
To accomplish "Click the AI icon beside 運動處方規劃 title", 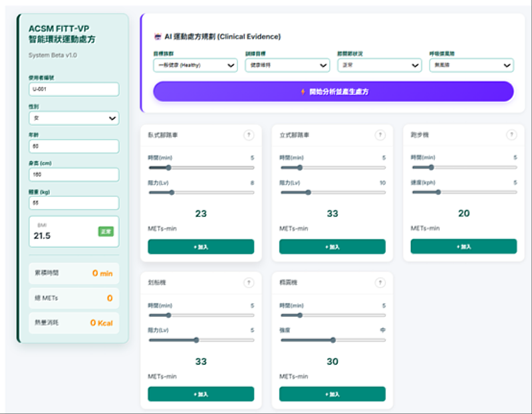I will [x=158, y=37].
